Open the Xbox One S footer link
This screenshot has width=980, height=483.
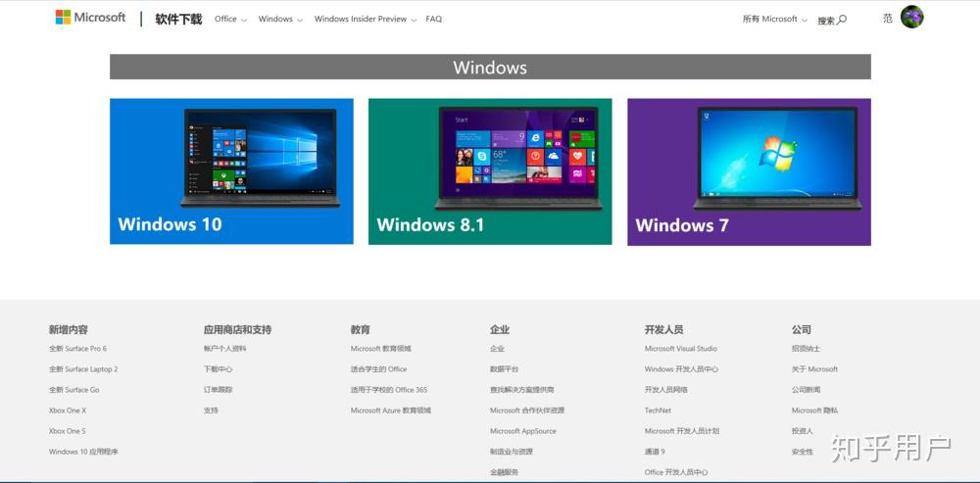point(67,431)
